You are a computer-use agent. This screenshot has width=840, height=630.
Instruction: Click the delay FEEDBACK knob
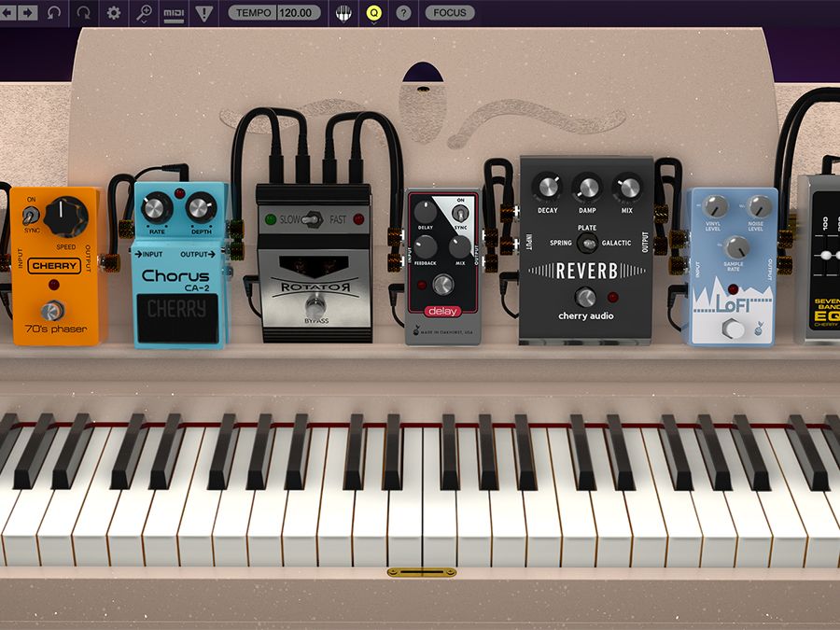pos(425,247)
